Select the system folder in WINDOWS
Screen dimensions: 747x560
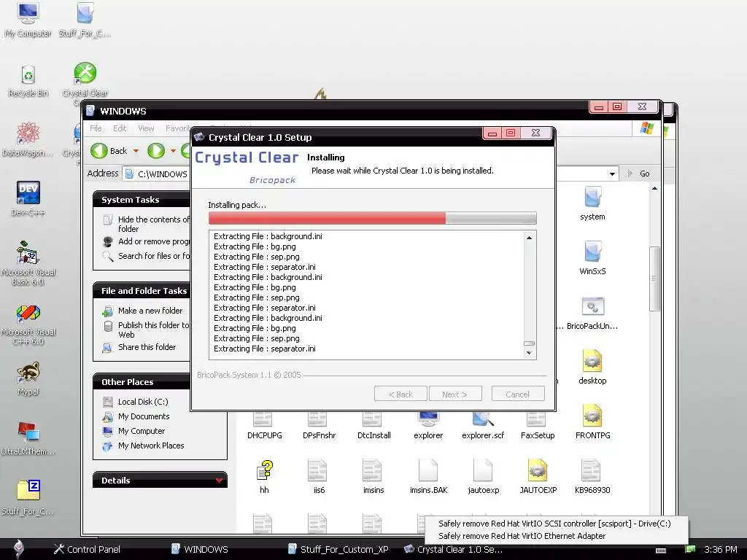(x=592, y=203)
